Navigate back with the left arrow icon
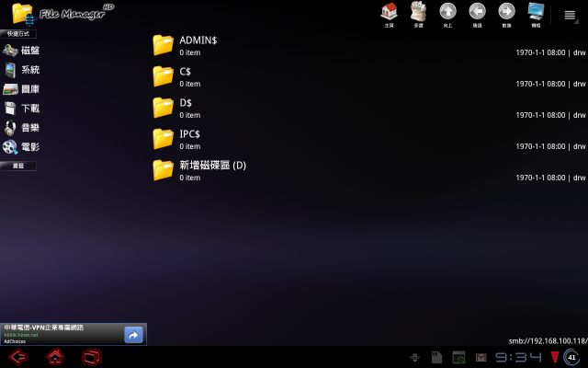 tap(477, 15)
